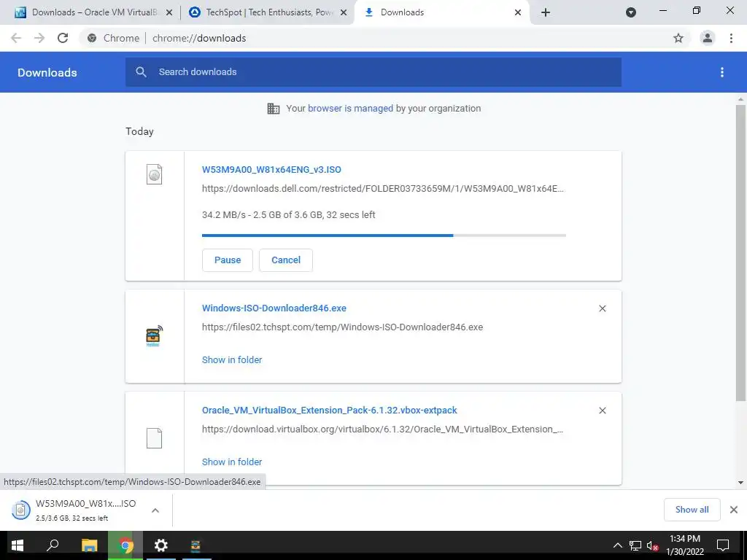747x560 pixels.
Task: Click the blank file icon of the extension pack
Action: point(154,438)
